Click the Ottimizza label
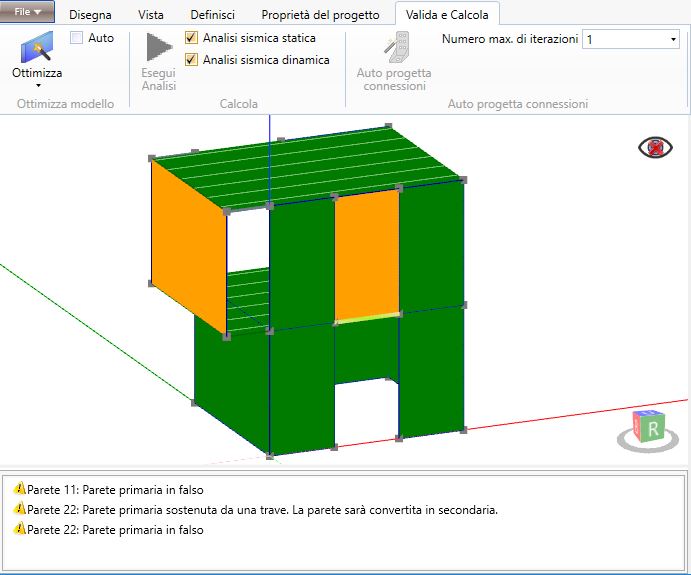The width and height of the screenshot is (691, 575). [x=37, y=73]
